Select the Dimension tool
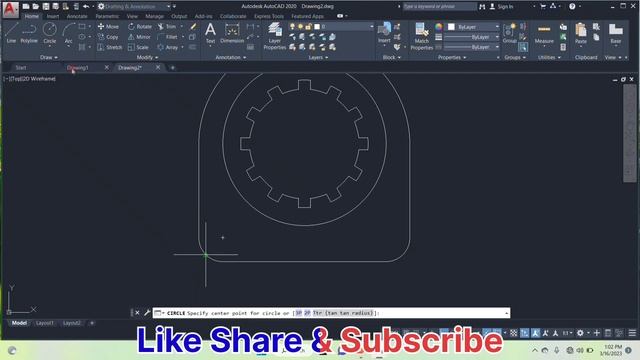Screen dimensions: 640x360 [x=232, y=33]
